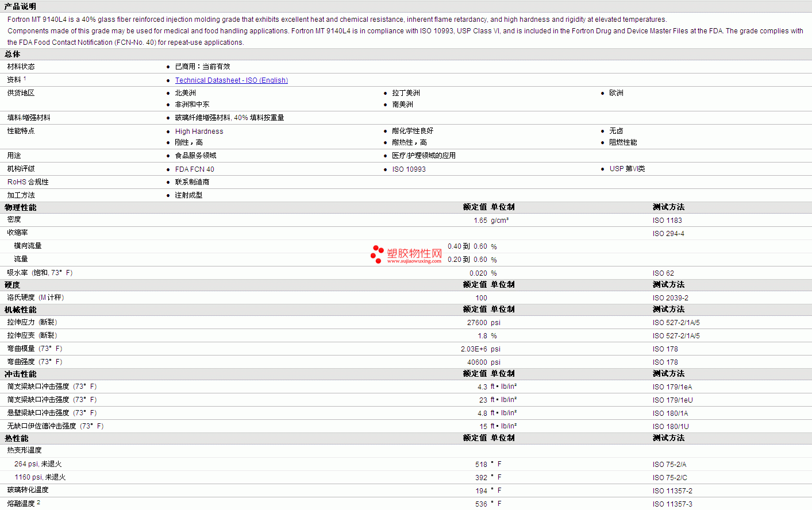This screenshot has height=510, width=812.
Task: Click the ISO 75-2/A test method
Action: [x=669, y=465]
